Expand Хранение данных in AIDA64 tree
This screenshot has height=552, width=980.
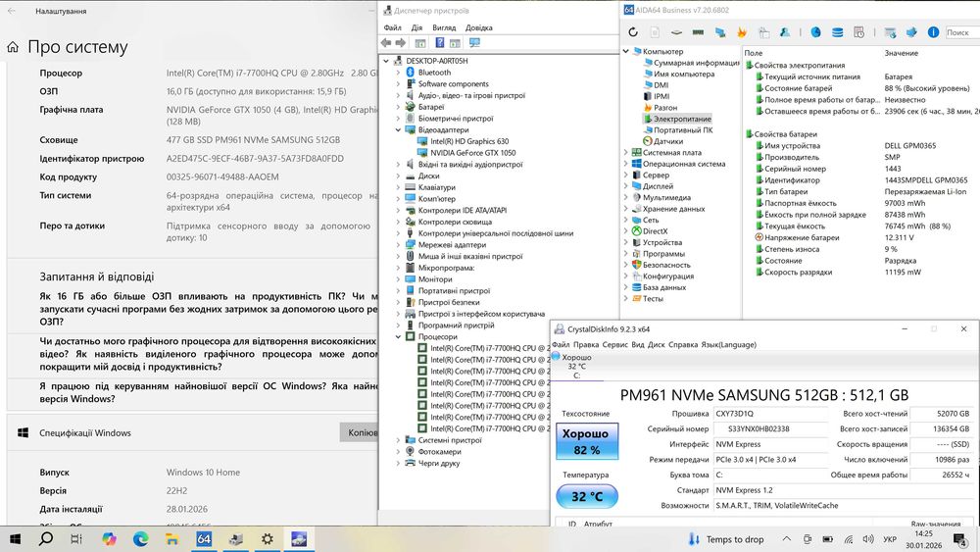[x=625, y=209]
